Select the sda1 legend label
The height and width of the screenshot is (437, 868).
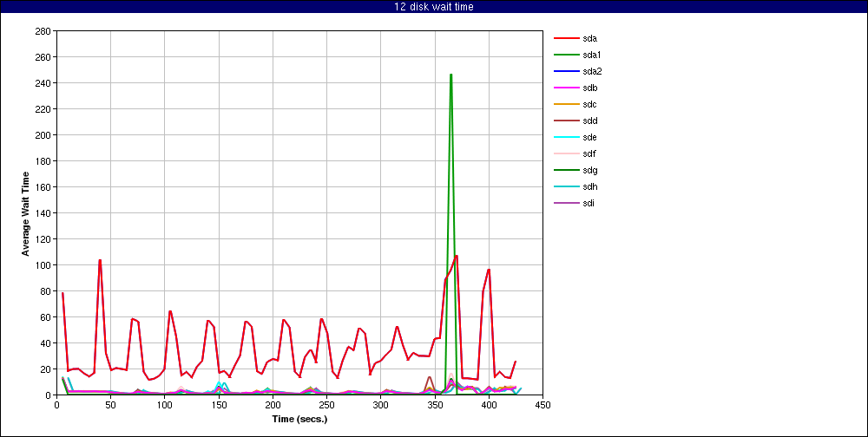[x=592, y=55]
